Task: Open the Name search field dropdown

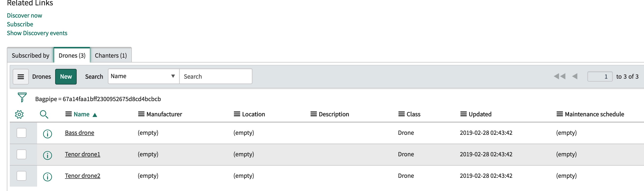Action: 144,76
